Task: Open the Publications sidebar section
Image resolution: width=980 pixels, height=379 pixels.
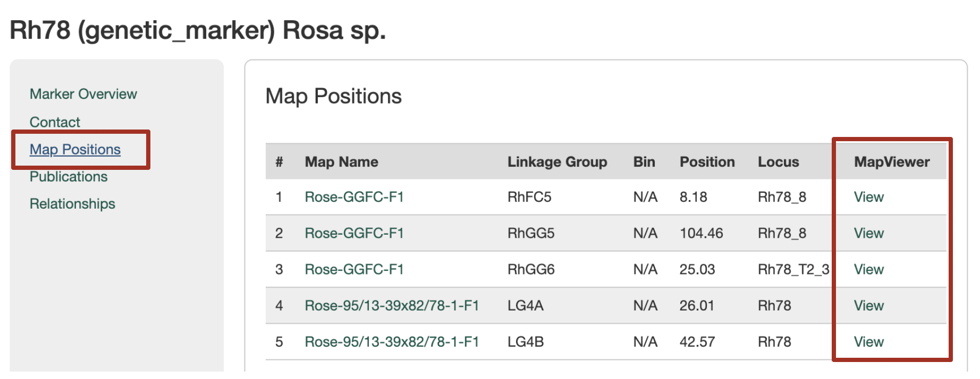Action: coord(69,177)
